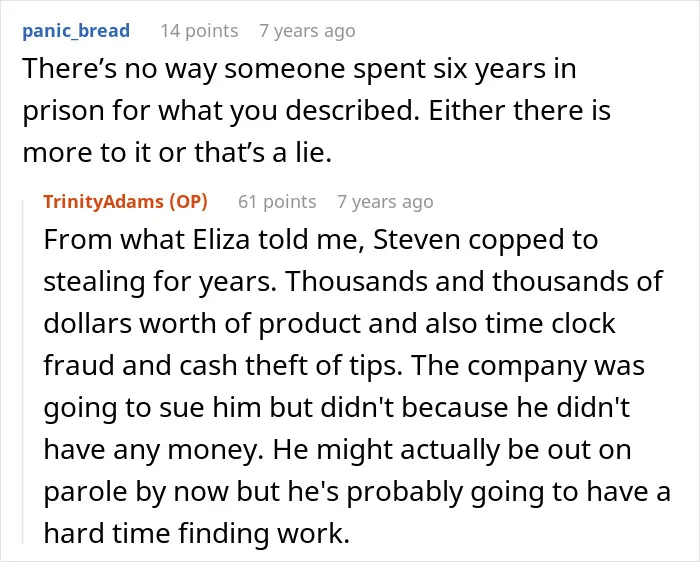Open the OP reply's "7 years ago" timestamp
Viewport: 700px width, 562px height.
click(385, 202)
